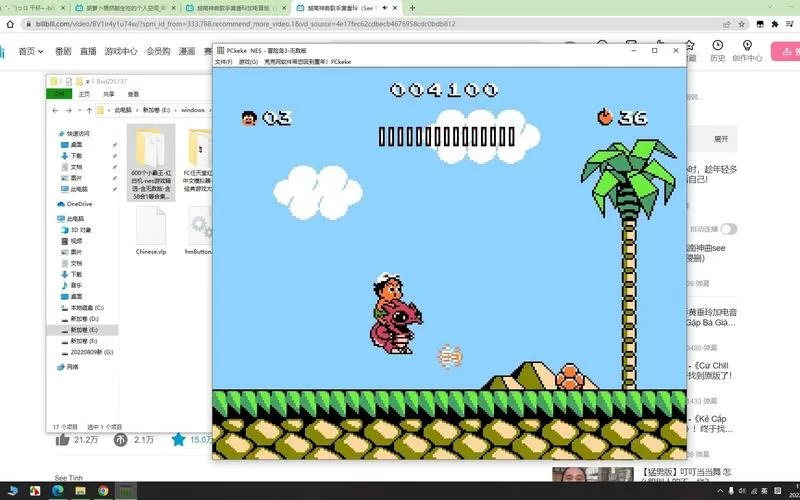Click the coin icon with 2.1万

pyautogui.click(x=120, y=439)
